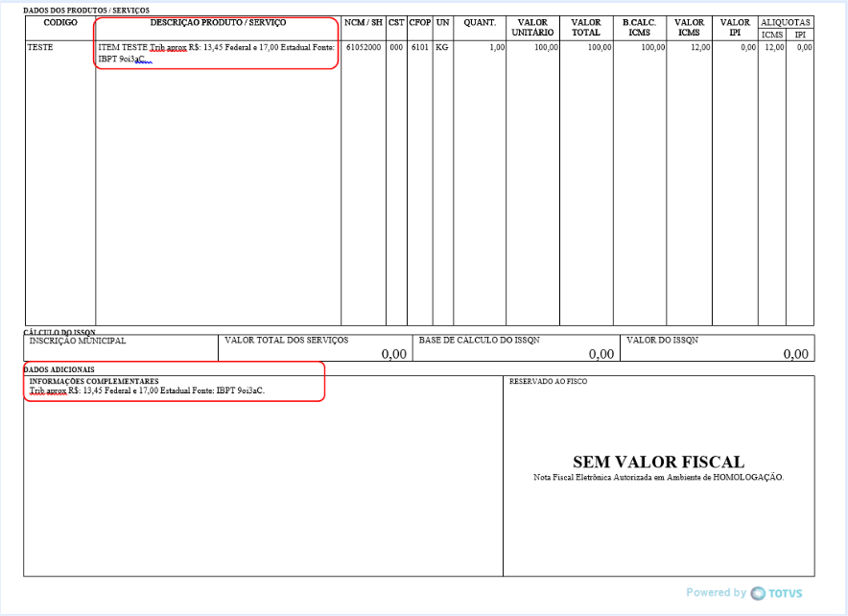This screenshot has height=616, width=848.
Task: Click the '0,00' value of VALOR TOTAL DOS SERVIÇOS
Action: coord(393,354)
